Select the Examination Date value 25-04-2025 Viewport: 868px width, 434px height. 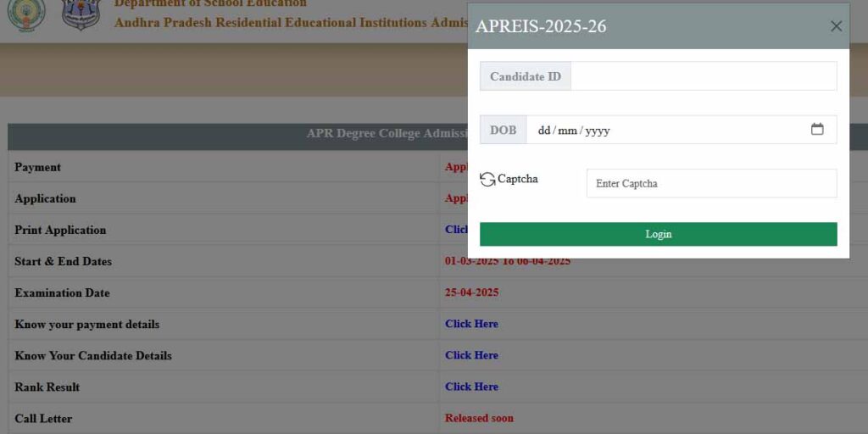coord(471,292)
